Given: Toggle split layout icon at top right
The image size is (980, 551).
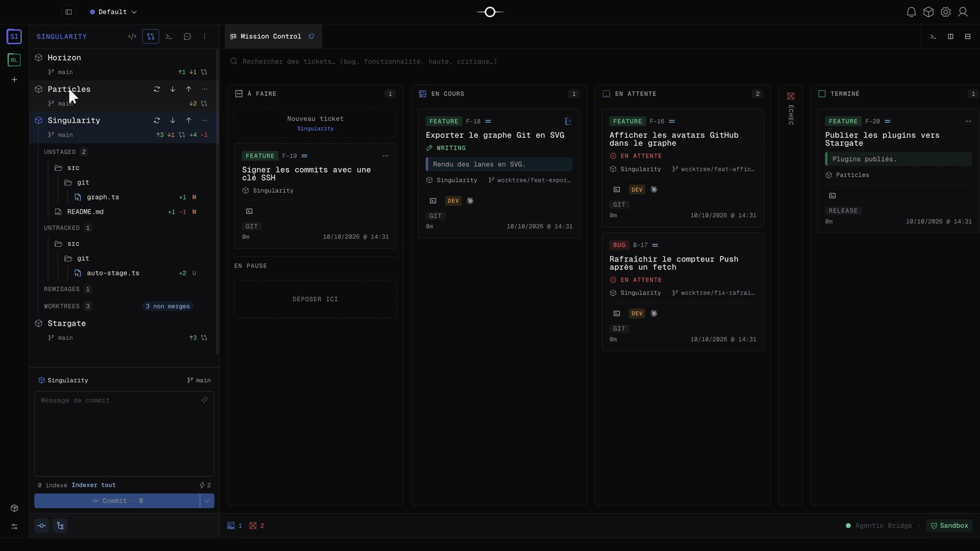Looking at the screenshot, I should (x=951, y=37).
